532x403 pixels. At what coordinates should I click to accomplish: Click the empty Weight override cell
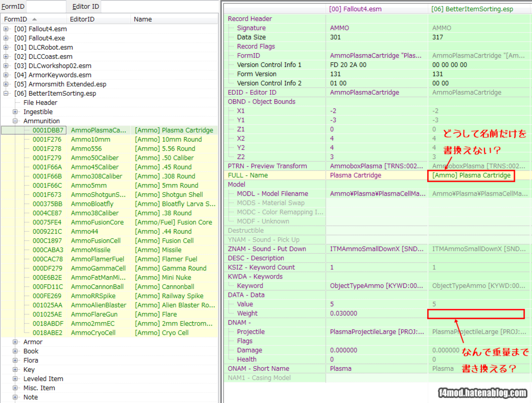476,314
